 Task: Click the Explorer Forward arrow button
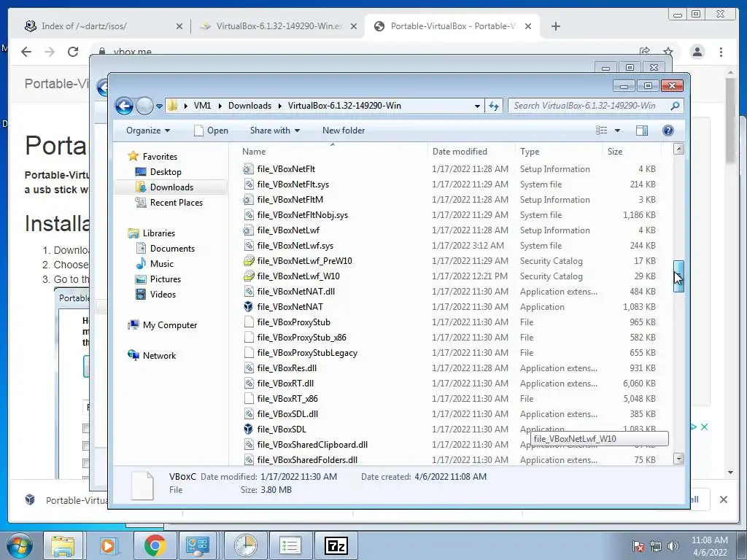point(145,106)
